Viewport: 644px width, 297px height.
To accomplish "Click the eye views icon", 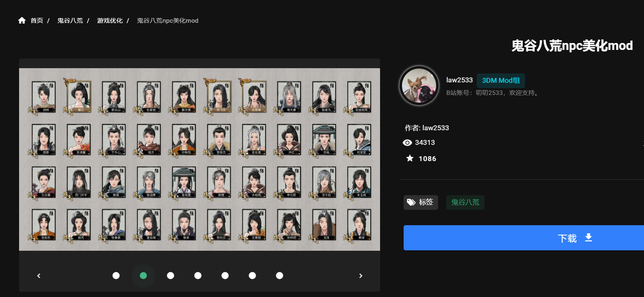I will [407, 142].
